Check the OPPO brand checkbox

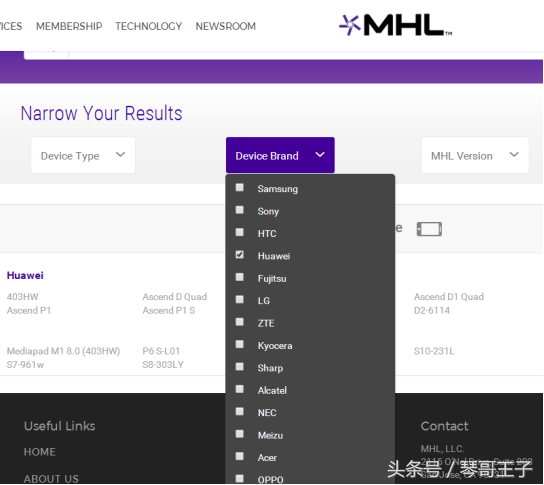point(239,478)
